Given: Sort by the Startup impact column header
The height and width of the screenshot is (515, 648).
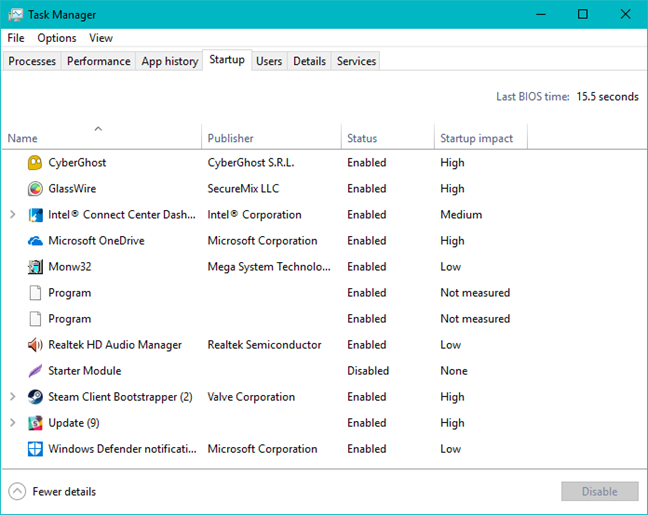Looking at the screenshot, I should (x=481, y=136).
